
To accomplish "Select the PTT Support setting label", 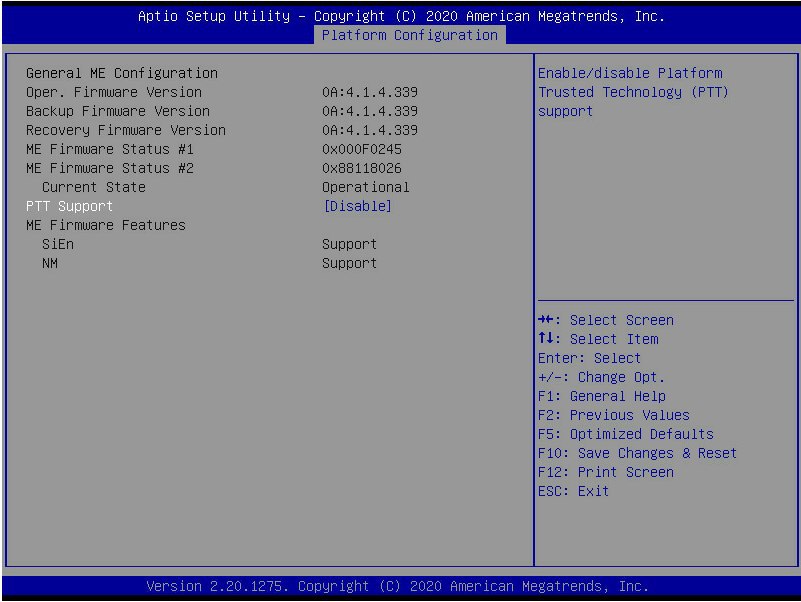I will (69, 206).
